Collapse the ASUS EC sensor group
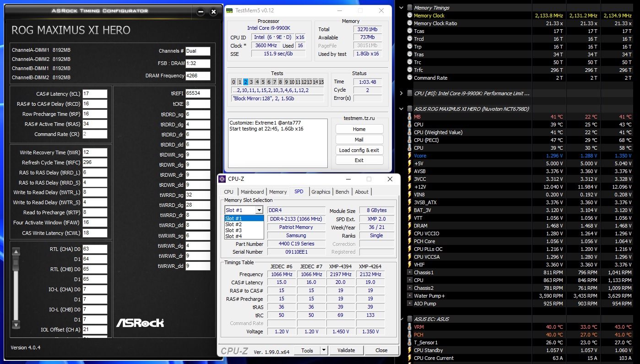The width and height of the screenshot is (640, 364). click(401, 319)
